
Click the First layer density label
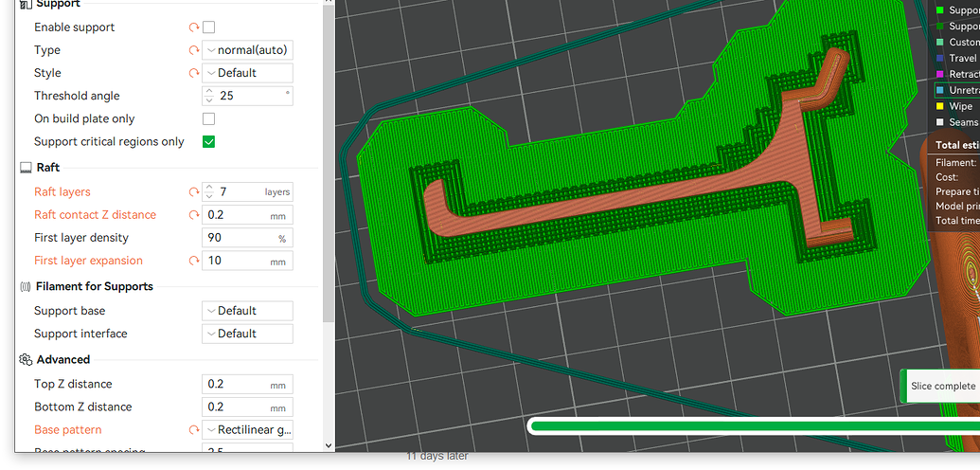[x=81, y=238]
